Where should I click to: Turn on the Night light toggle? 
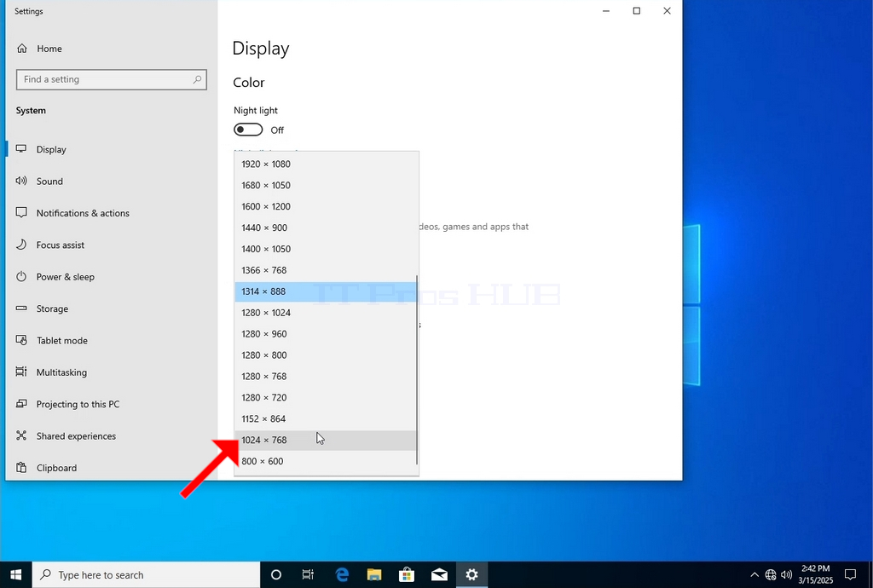248,130
